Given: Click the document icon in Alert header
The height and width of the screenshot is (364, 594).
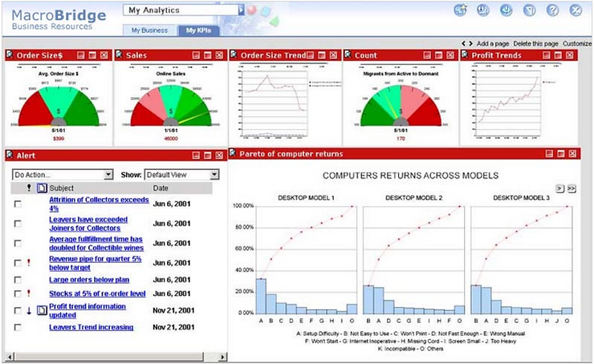Looking at the screenshot, I should (x=42, y=188).
